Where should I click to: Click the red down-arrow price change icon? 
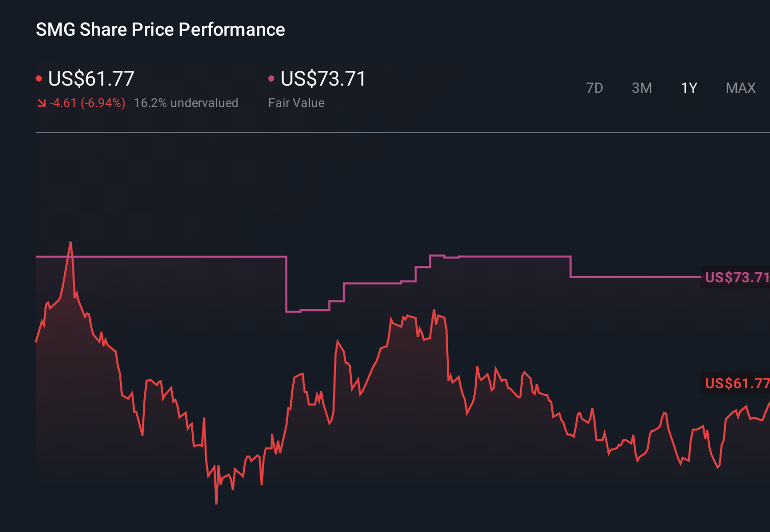click(41, 103)
